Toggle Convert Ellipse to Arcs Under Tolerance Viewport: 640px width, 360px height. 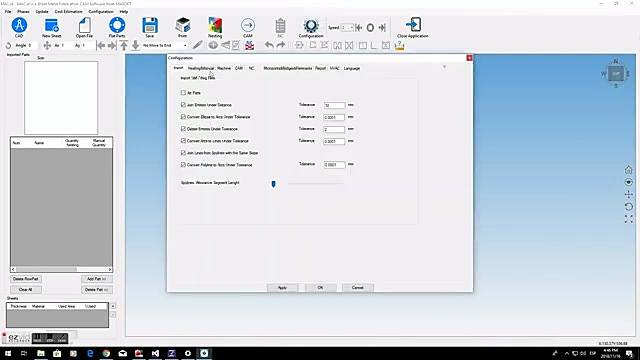pos(183,117)
